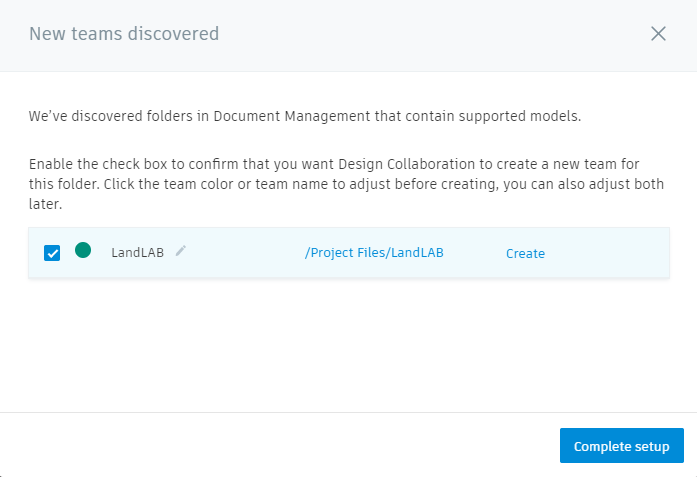Open the green team color picker
This screenshot has width=697, height=477.
pos(83,251)
